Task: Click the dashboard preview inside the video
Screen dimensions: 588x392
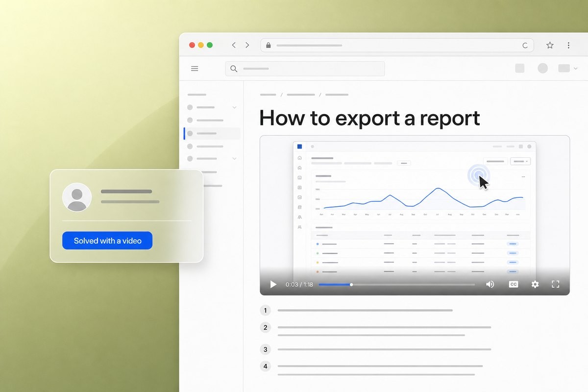Action: coord(415,211)
